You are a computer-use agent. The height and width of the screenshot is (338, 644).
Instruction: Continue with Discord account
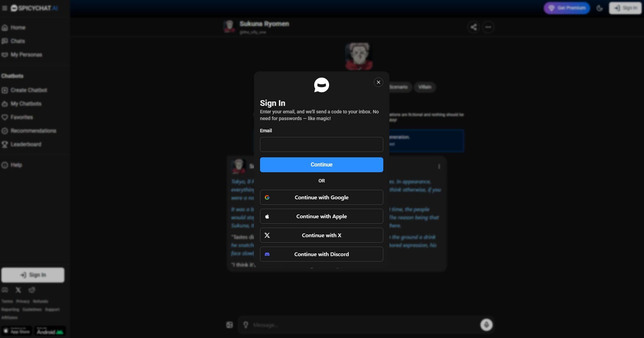(x=321, y=254)
